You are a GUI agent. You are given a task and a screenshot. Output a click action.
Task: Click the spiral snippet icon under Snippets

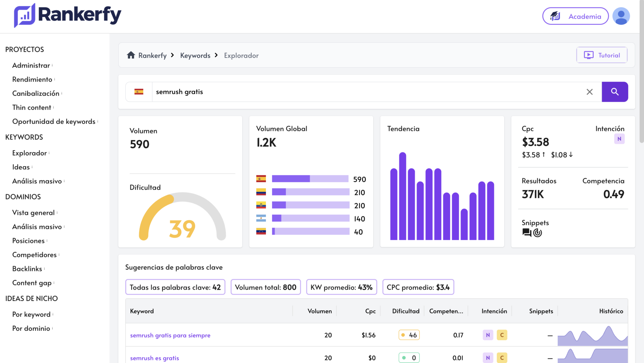[x=537, y=232]
